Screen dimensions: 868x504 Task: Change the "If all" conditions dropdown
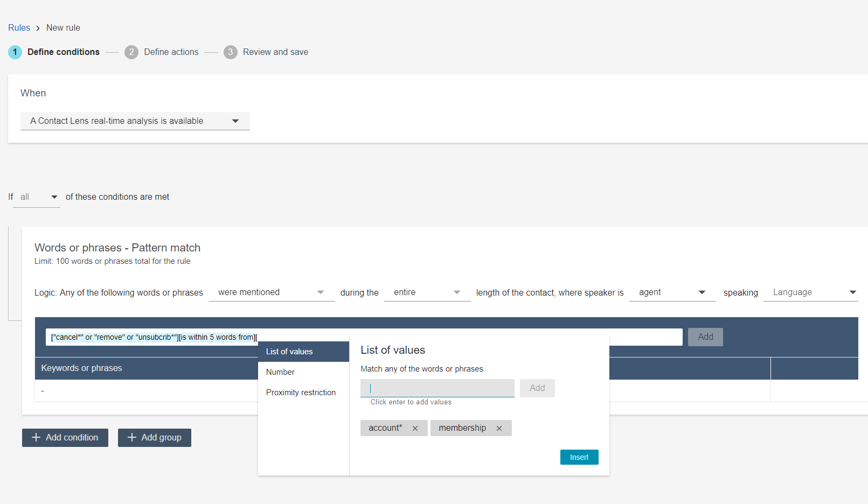click(x=36, y=197)
